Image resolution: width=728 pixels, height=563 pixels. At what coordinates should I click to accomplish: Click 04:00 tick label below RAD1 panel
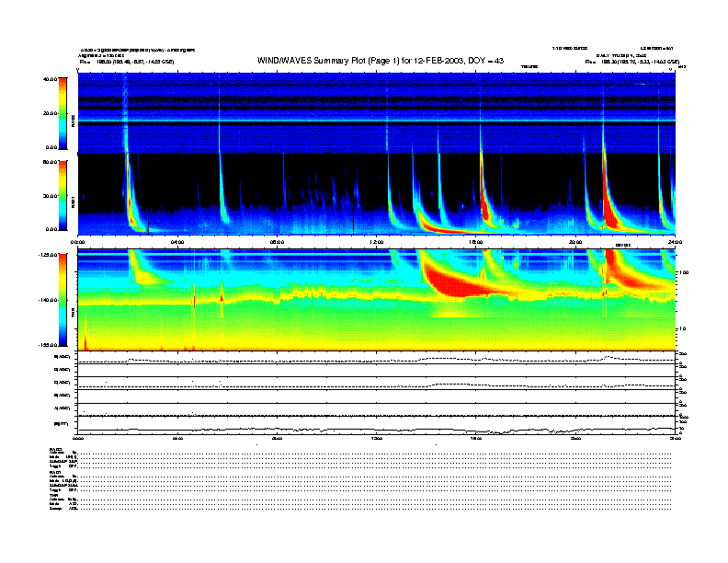coord(177,242)
